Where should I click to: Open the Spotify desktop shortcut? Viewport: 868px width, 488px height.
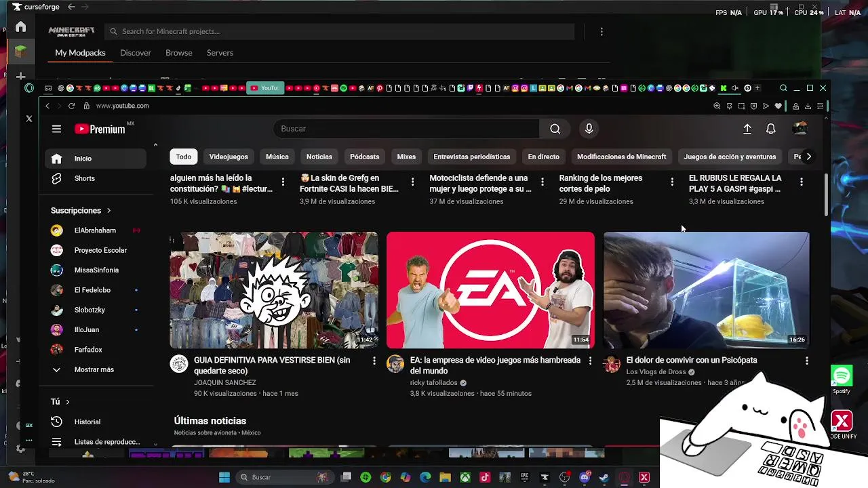[842, 380]
